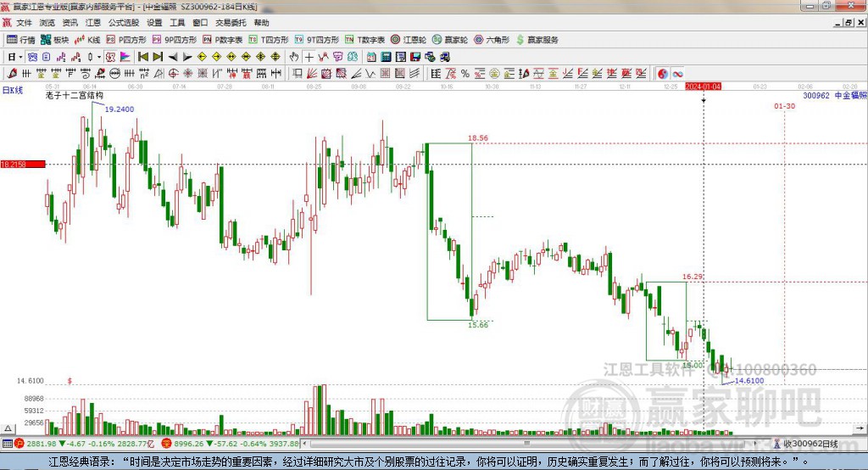
Task: Expand panel with bottom-left triangle button
Action: 8,428
